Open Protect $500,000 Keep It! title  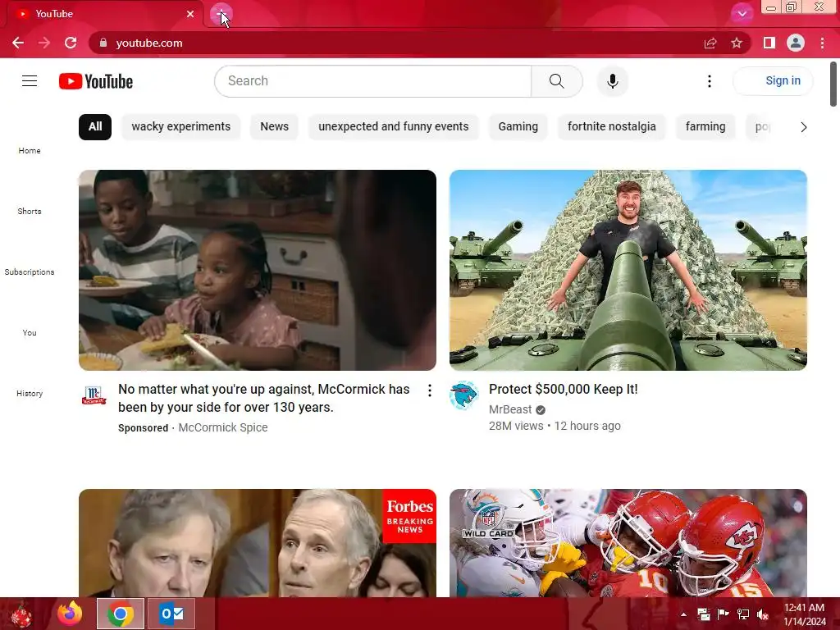point(563,390)
